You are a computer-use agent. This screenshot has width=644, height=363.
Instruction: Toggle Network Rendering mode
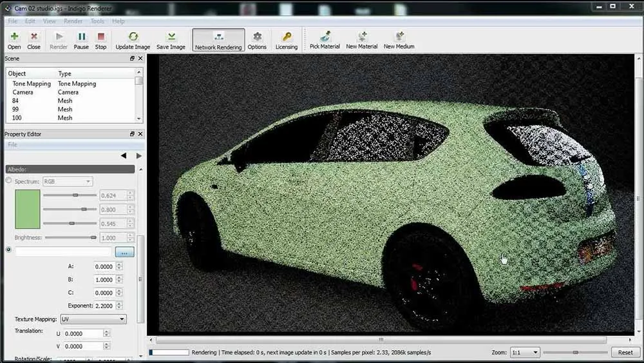218,40
